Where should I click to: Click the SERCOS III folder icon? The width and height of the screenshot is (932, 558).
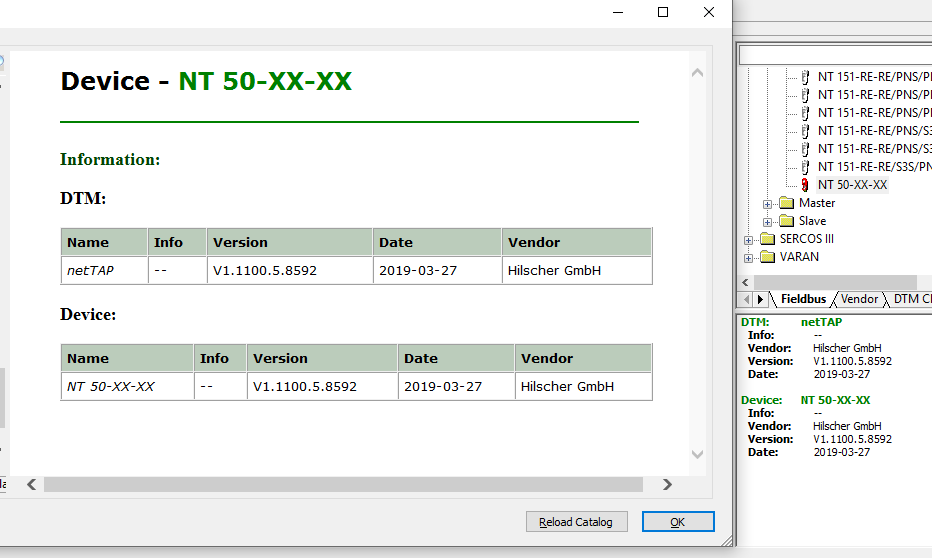[767, 239]
